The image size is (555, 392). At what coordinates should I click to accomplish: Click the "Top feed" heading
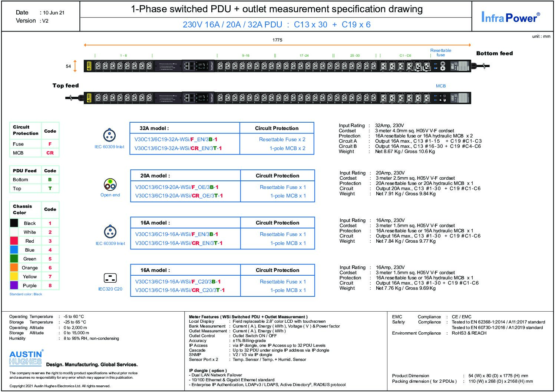click(x=66, y=86)
